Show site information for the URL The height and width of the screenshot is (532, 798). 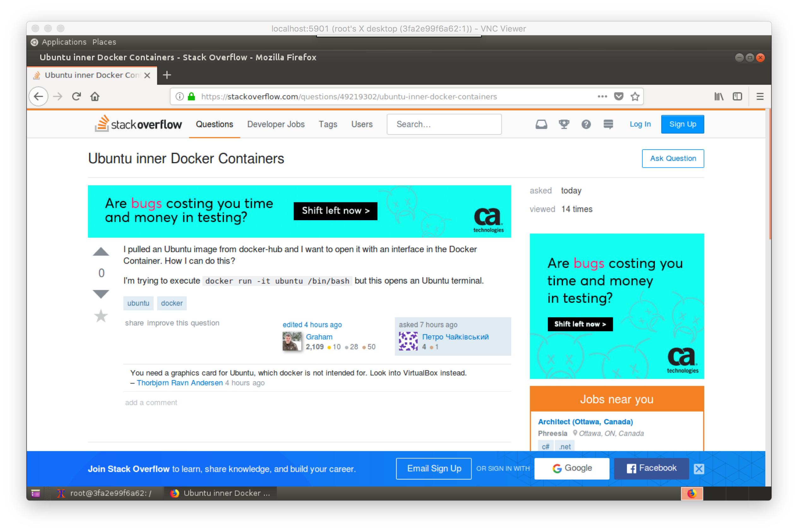180,96
